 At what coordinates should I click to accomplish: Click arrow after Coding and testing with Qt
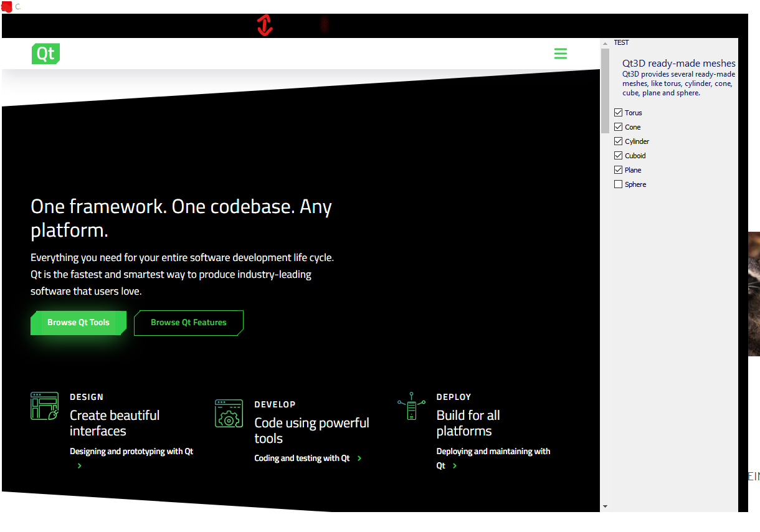click(359, 458)
